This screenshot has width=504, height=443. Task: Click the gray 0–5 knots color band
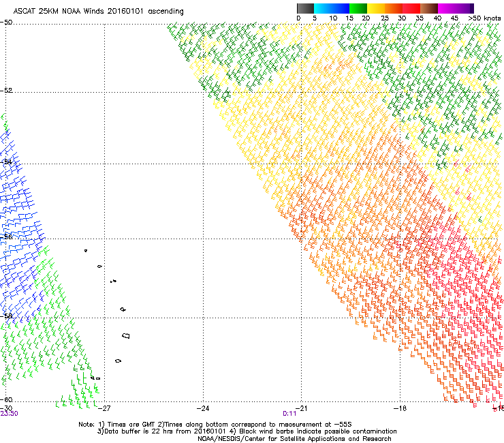305,8
